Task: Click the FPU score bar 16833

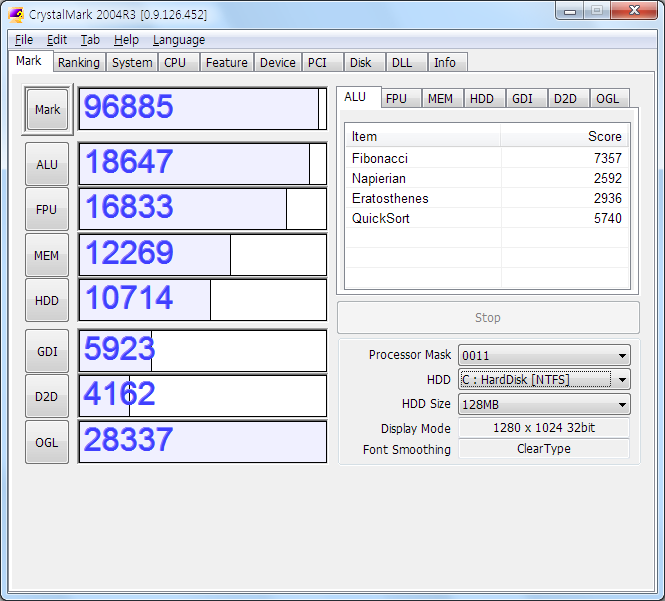Action: tap(203, 209)
